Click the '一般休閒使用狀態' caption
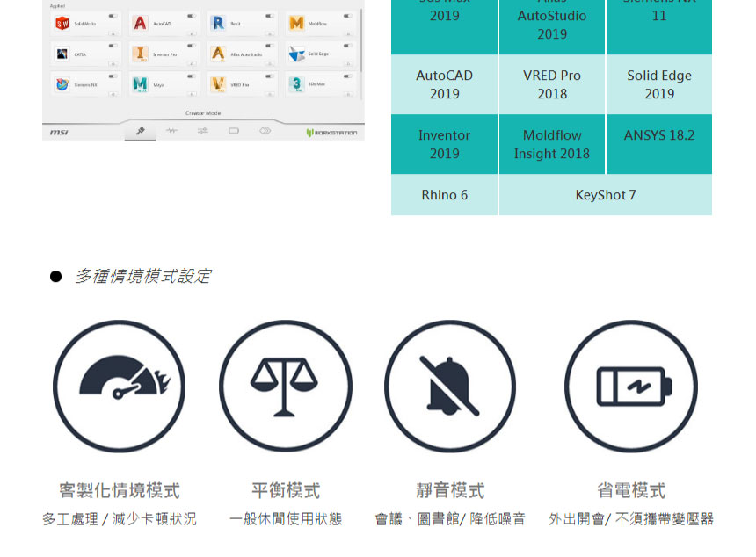Screen dimensions: 756x557 (286, 519)
